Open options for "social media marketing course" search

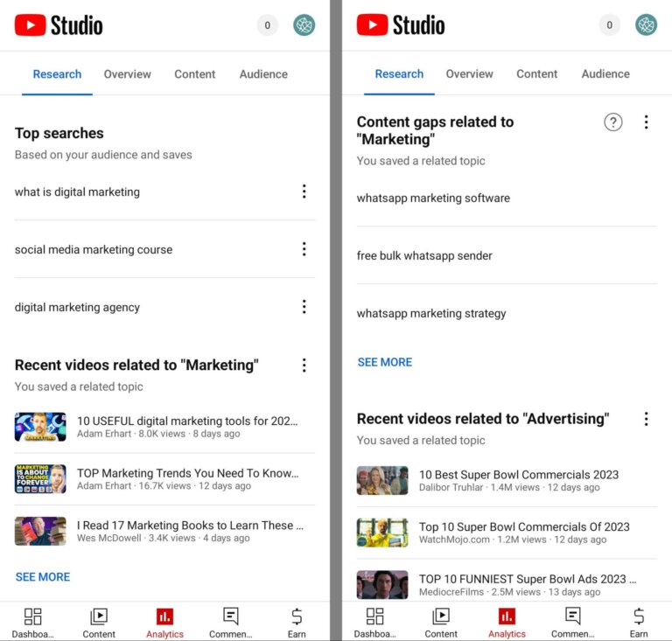304,249
